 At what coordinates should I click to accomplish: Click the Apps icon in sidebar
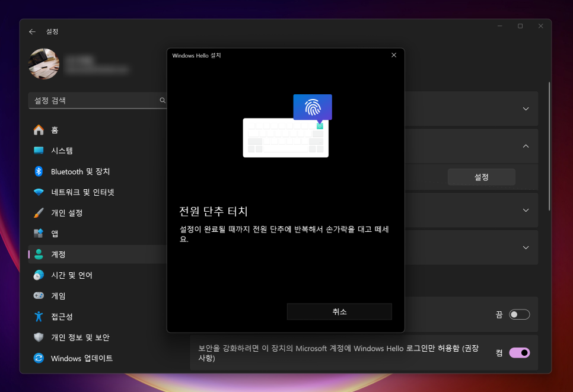(39, 233)
